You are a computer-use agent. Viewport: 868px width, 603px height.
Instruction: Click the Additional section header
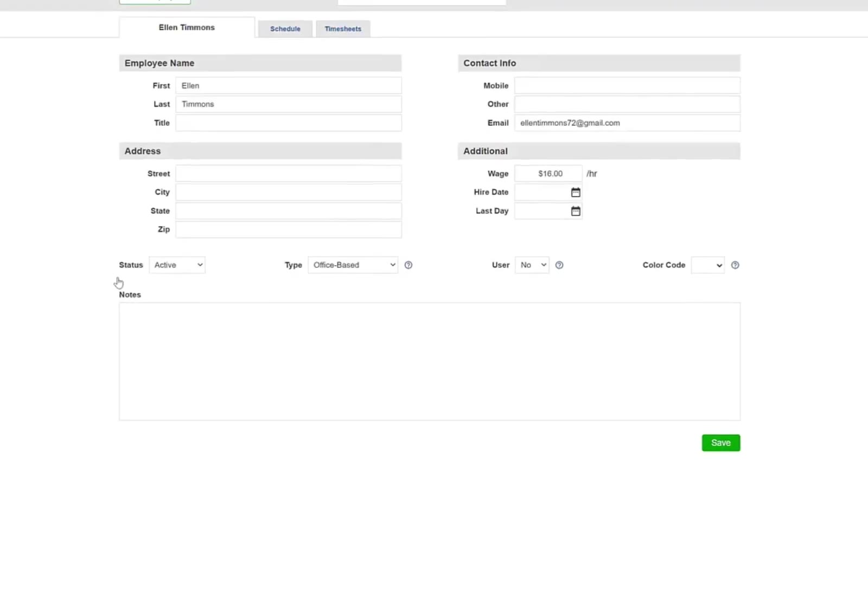(599, 151)
